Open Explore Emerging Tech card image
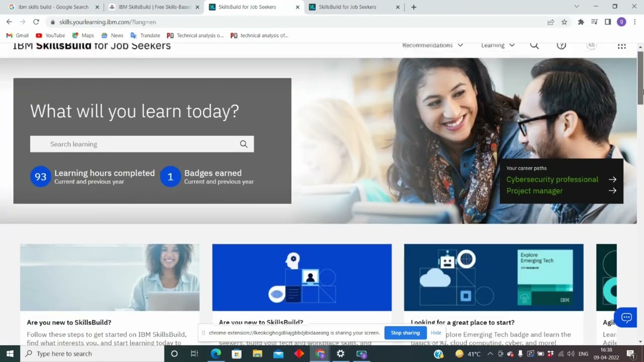The height and width of the screenshot is (362, 644). click(494, 278)
